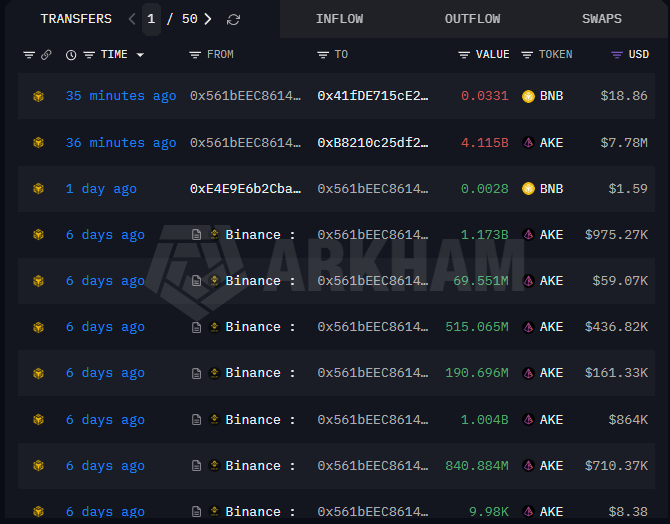Image resolution: width=670 pixels, height=524 pixels.
Task: Filter by FROM address
Action: click(195, 55)
